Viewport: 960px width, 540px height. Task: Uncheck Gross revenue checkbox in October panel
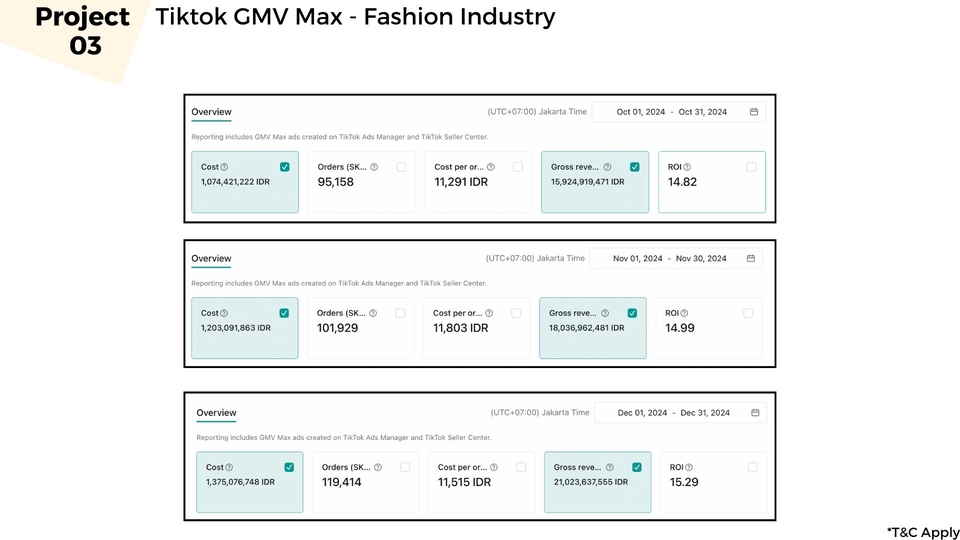(634, 167)
